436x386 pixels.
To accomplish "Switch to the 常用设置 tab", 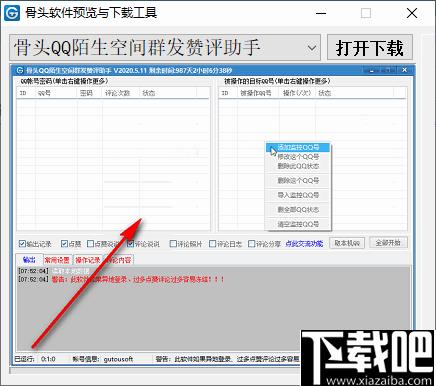I will coord(57,260).
